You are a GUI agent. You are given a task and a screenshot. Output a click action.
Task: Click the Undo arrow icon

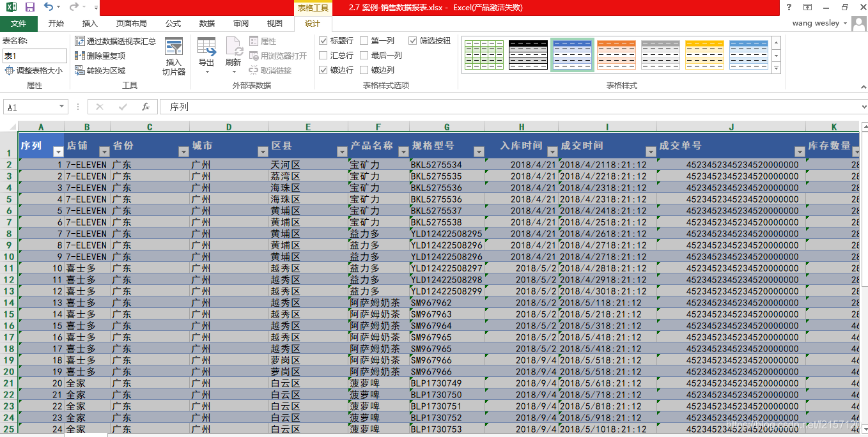coord(49,7)
